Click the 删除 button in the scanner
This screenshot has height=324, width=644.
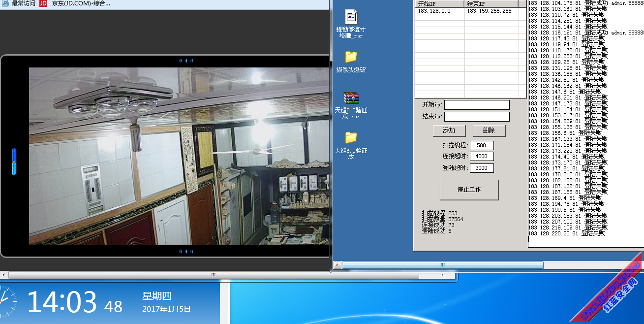(489, 130)
